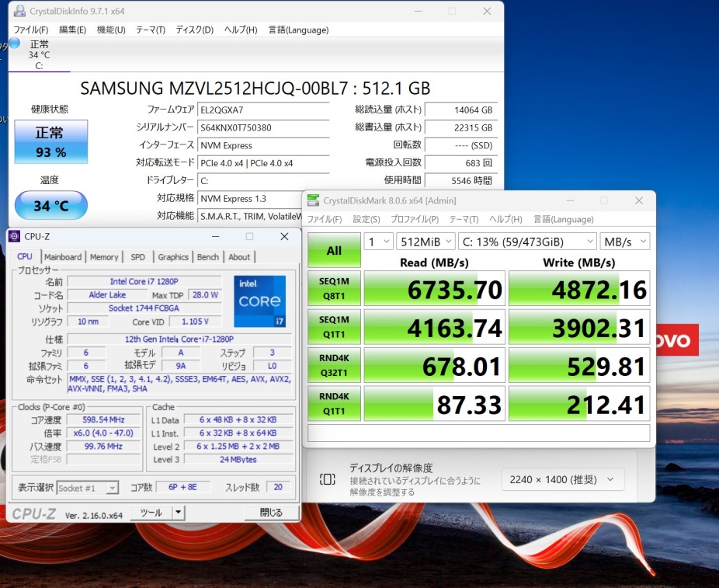Click the Intel Core i7 1280P name field
Image resolution: width=719 pixels, height=588 pixels.
click(144, 282)
